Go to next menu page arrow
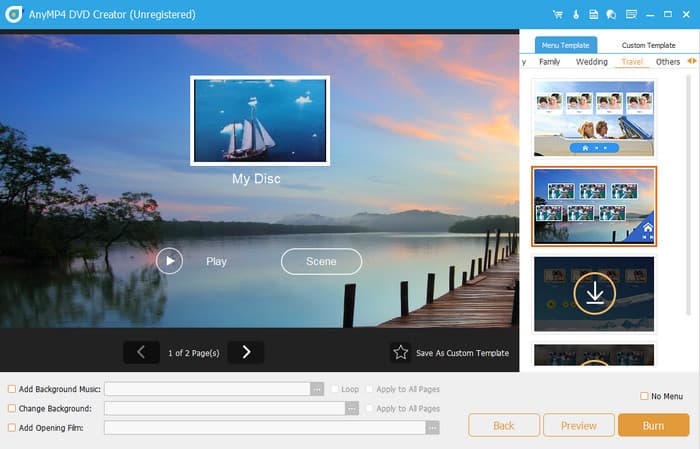The image size is (700, 449). pos(245,352)
